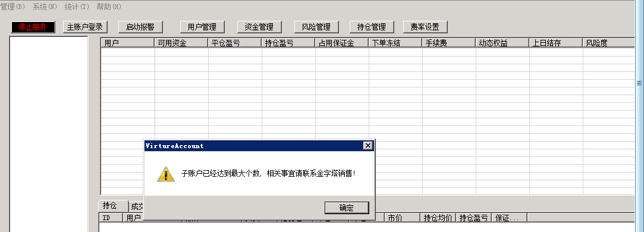
Task: Open the 系统(N) menu
Action: (45, 7)
